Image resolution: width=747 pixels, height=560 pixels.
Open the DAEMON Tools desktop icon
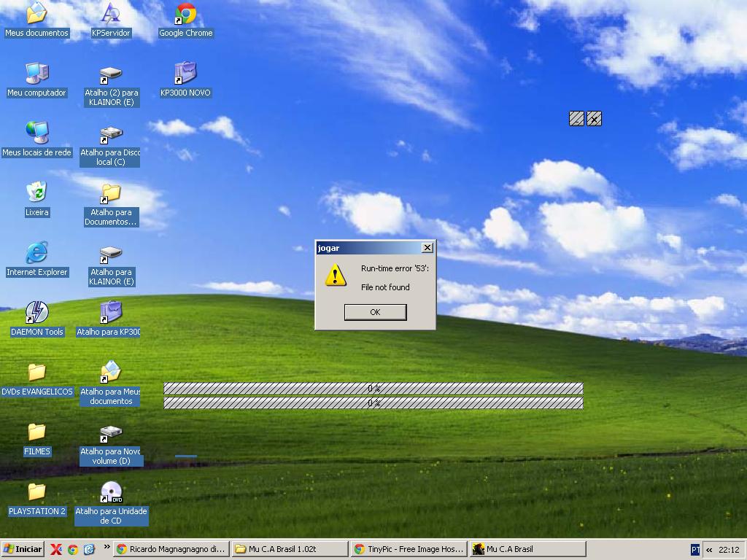36,313
